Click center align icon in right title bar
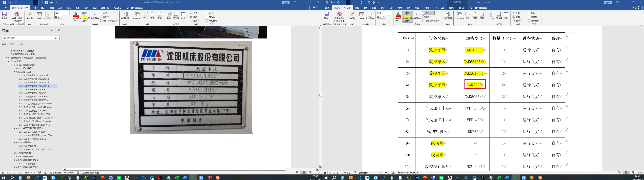The image size is (644, 180). point(348,3)
